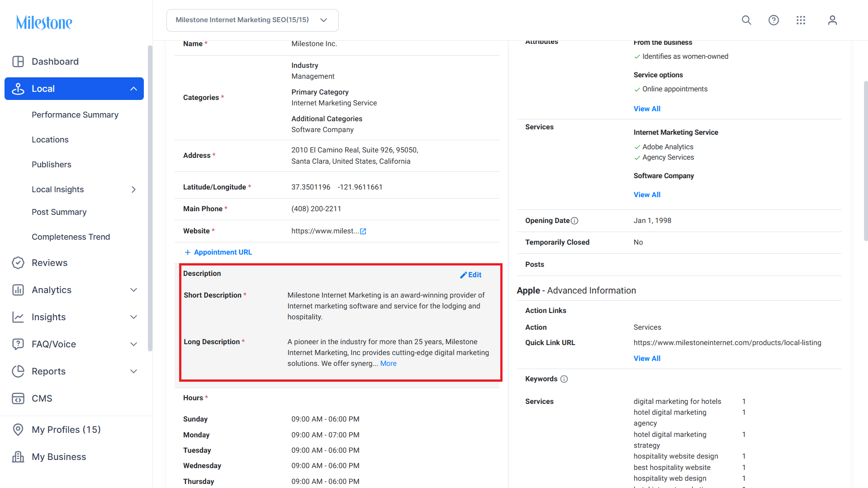Click View All under Attributes
The width and height of the screenshot is (868, 488).
pyautogui.click(x=647, y=109)
